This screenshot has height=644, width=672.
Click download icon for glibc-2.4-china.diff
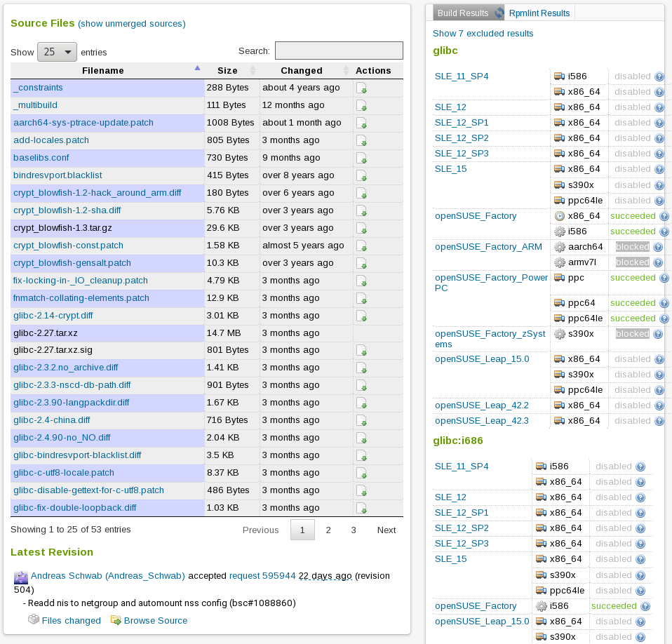point(361,420)
